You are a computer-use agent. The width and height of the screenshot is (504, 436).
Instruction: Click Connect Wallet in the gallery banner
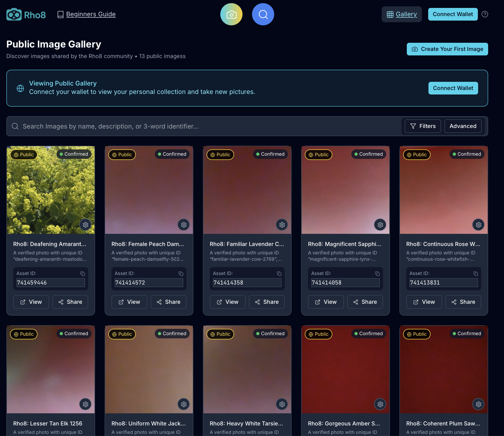point(453,88)
